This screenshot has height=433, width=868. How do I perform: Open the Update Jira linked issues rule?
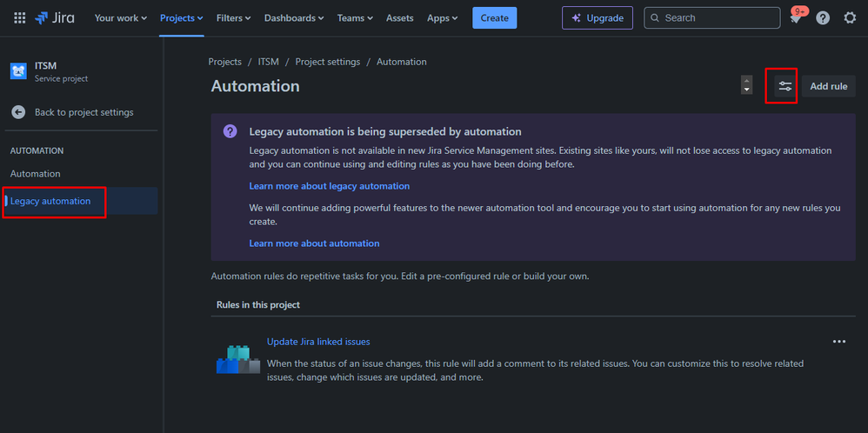click(318, 342)
